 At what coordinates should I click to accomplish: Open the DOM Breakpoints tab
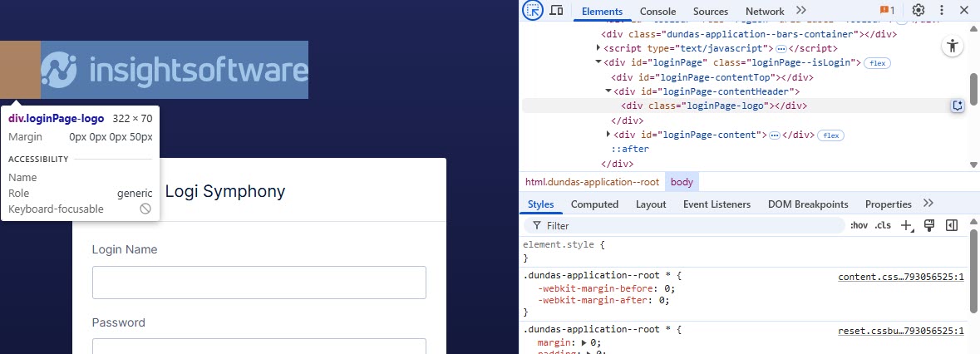pyautogui.click(x=808, y=204)
